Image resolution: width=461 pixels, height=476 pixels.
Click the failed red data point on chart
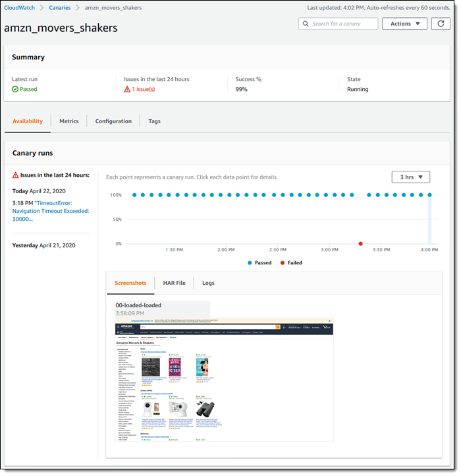click(x=360, y=244)
